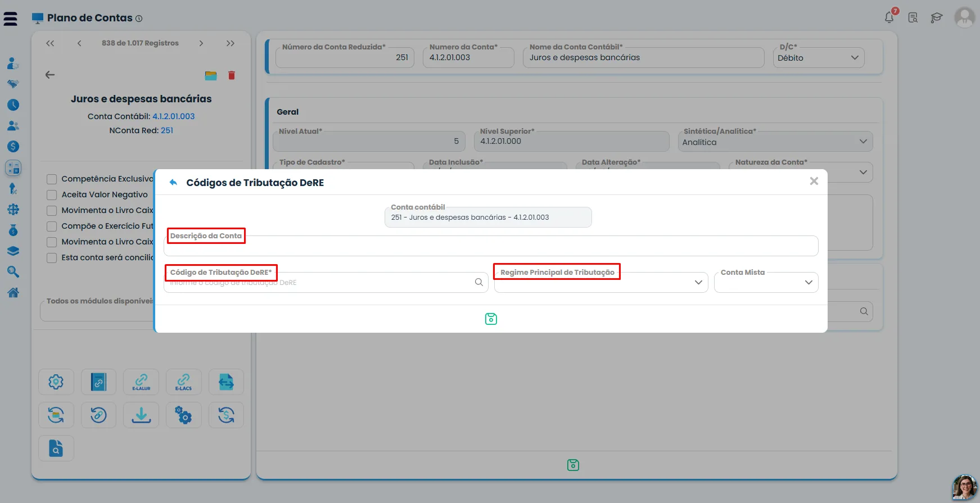Check the Compõe o Exercício Futuro option
980x503 pixels.
click(52, 226)
